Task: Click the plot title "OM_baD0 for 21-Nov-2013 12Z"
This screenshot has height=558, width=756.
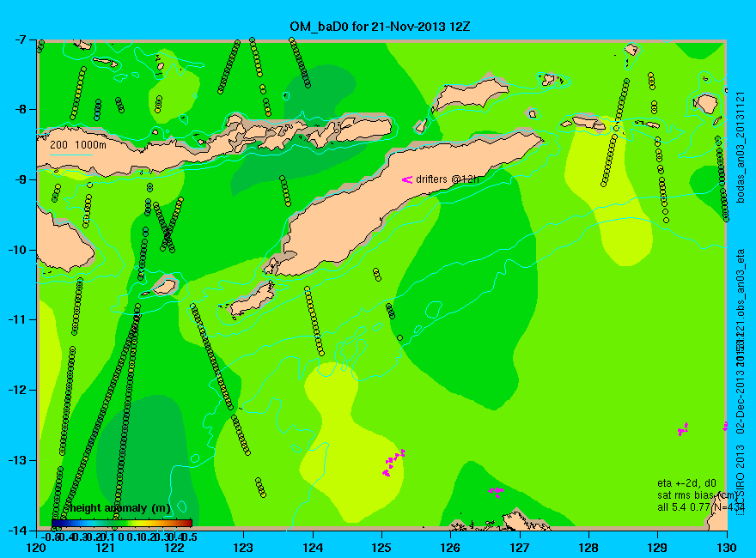Action: (380, 27)
